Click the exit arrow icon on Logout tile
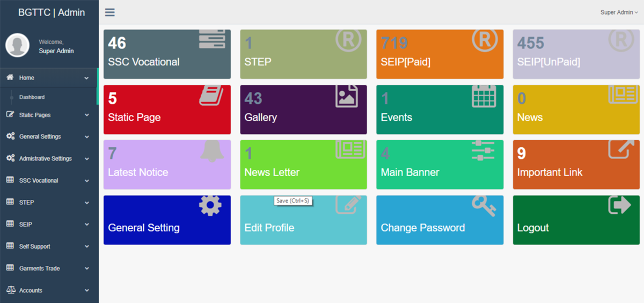644x303 pixels. pyautogui.click(x=619, y=205)
